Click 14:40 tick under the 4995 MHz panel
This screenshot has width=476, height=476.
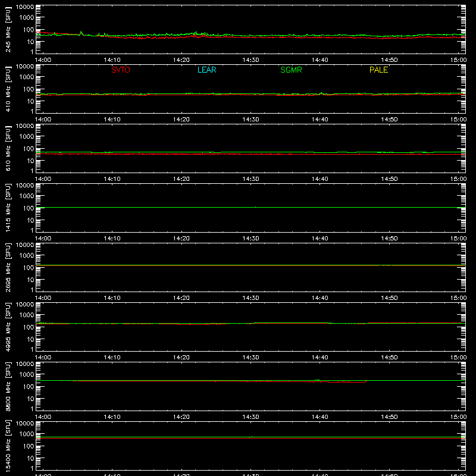pyautogui.click(x=320, y=358)
